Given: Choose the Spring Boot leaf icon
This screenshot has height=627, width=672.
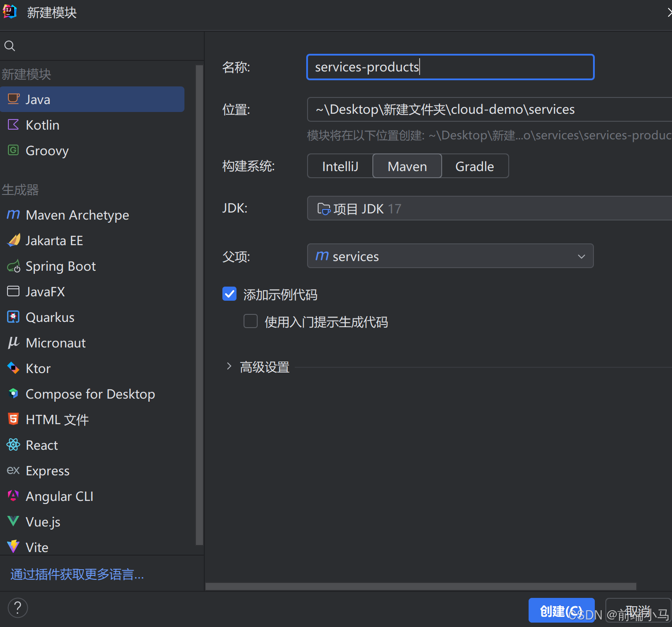Looking at the screenshot, I should [x=14, y=266].
